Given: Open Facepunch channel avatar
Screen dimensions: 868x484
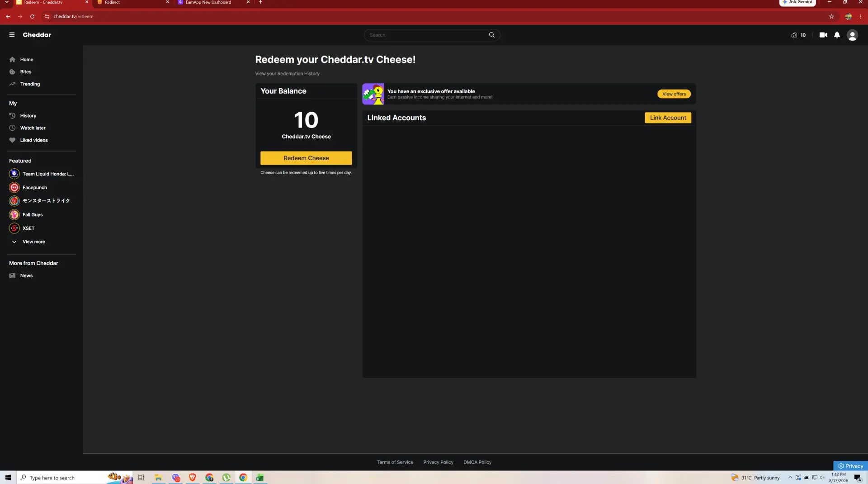Looking at the screenshot, I should pyautogui.click(x=14, y=187).
